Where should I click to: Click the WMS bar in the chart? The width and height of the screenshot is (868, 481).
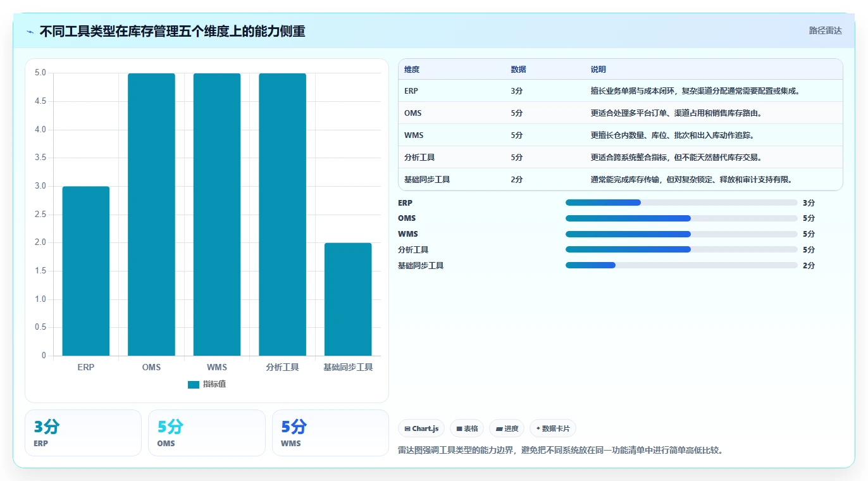click(217, 215)
